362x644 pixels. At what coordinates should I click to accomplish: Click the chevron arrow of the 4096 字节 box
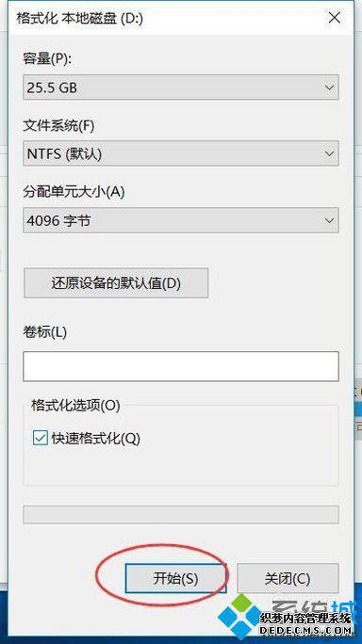[x=329, y=220]
